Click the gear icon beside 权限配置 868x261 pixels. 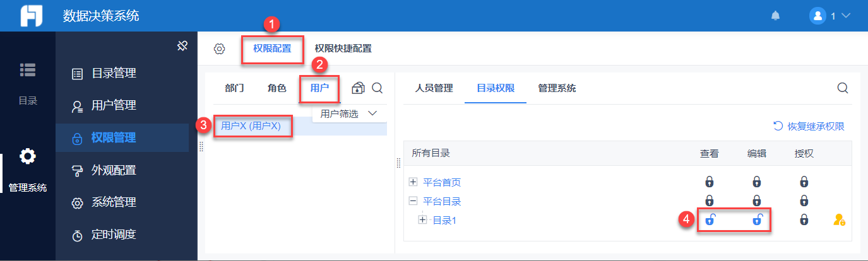219,49
